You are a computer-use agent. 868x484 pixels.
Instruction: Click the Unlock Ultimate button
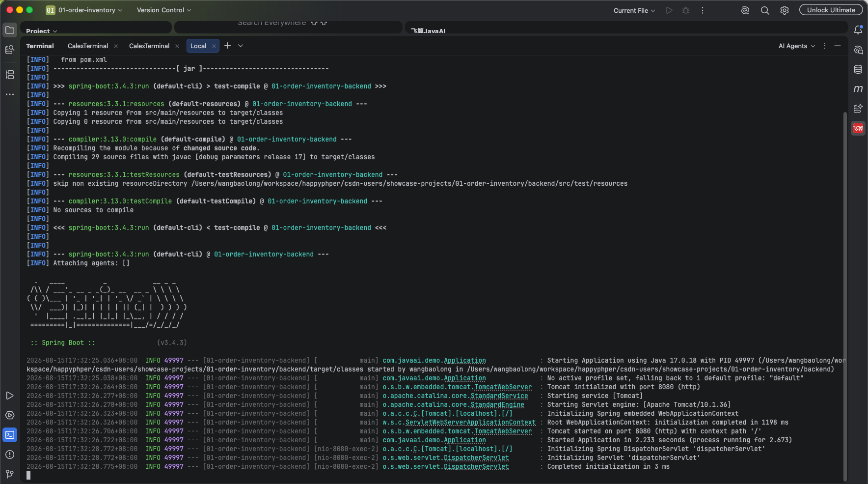[831, 10]
